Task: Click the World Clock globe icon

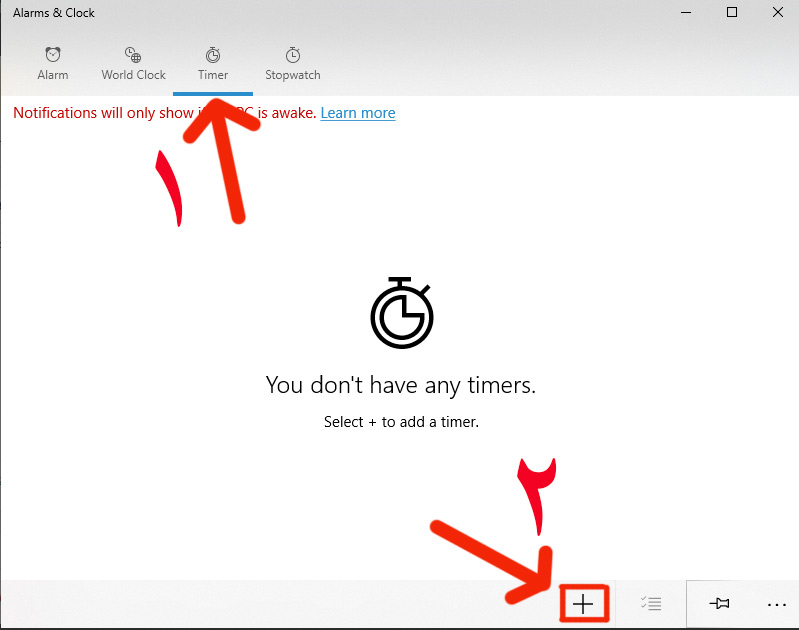Action: 133,55
